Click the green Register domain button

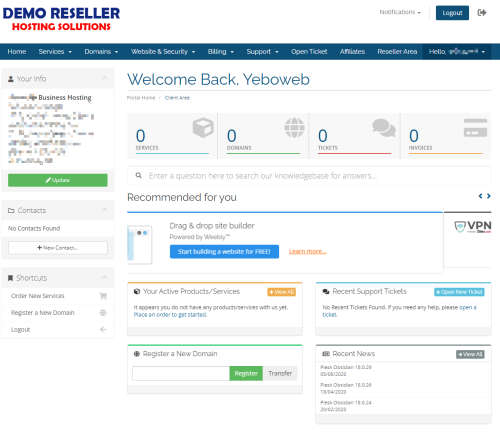point(246,373)
